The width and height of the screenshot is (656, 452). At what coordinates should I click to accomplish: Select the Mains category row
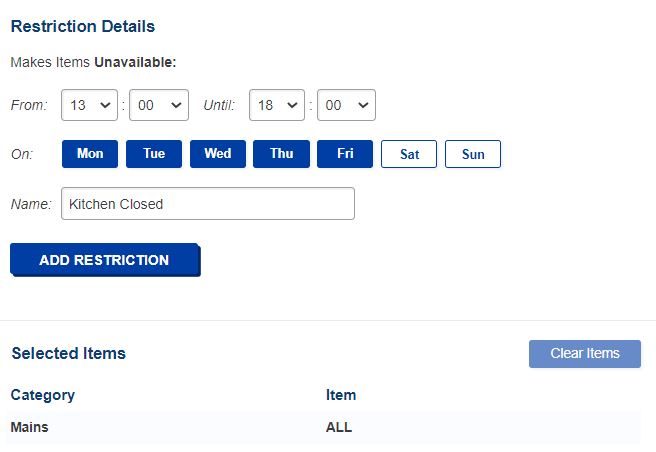click(x=29, y=427)
